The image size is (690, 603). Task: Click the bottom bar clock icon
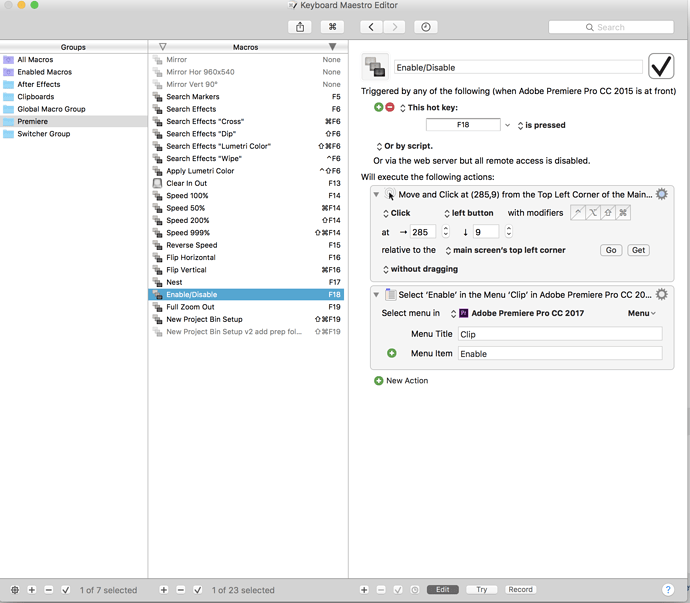[x=415, y=590]
